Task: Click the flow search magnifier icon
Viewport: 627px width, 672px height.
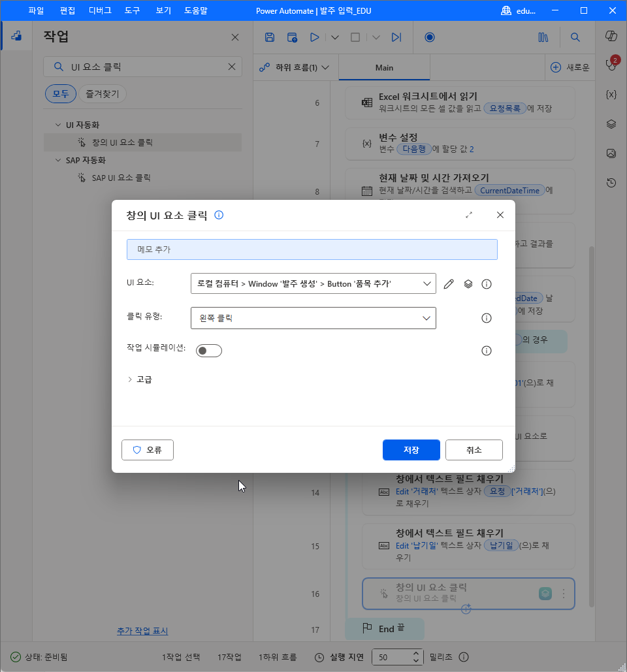Action: [x=575, y=37]
